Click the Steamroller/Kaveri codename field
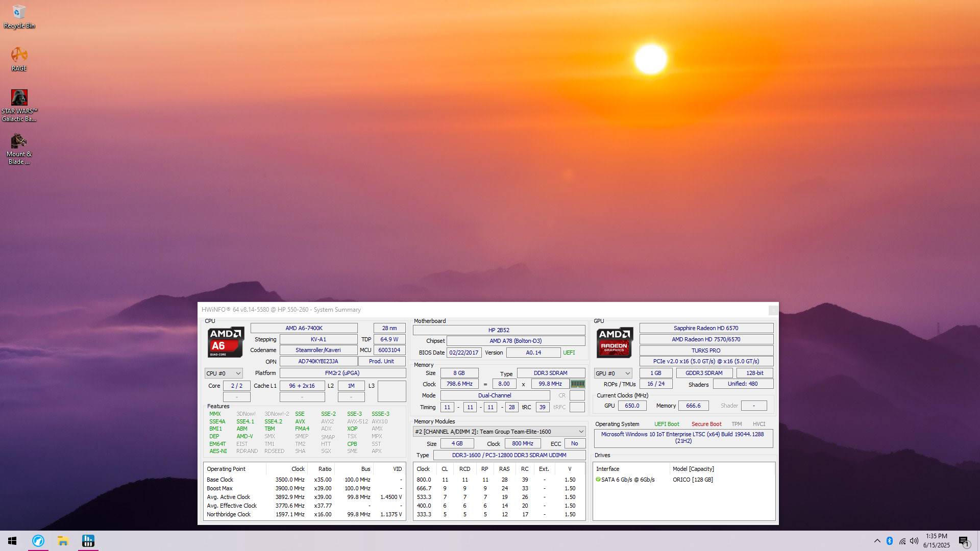The image size is (980, 551). (x=318, y=350)
